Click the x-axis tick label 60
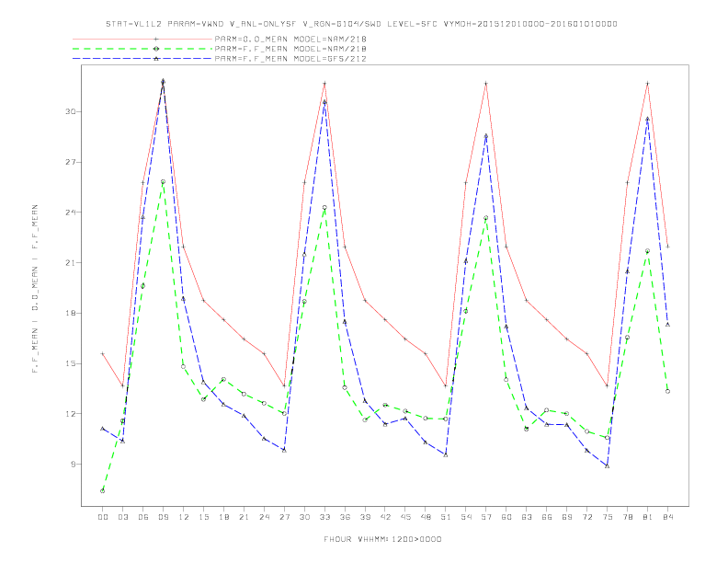The image size is (728, 563). [506, 517]
